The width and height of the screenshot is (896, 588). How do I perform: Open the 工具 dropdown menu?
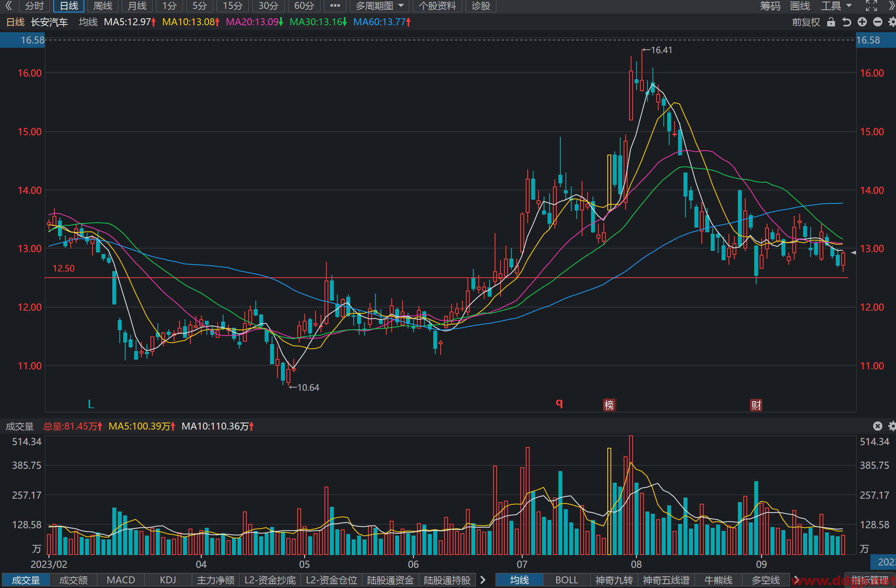click(836, 6)
